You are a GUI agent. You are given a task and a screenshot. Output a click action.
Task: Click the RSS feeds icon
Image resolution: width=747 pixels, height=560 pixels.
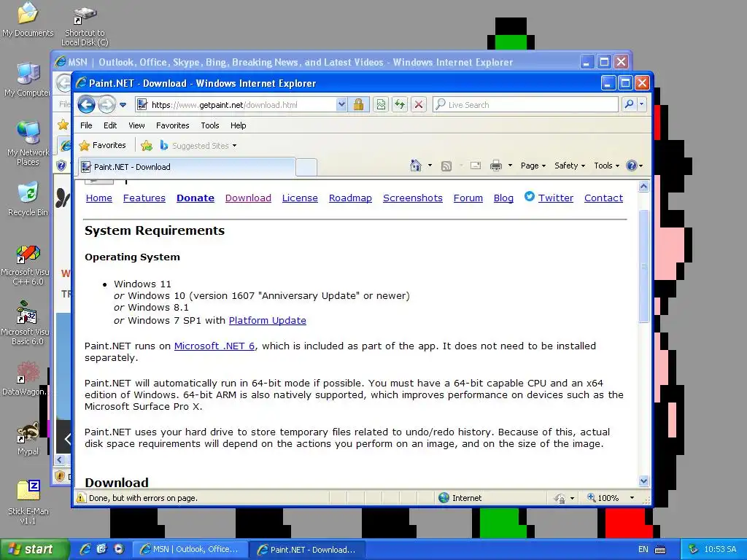click(x=446, y=166)
